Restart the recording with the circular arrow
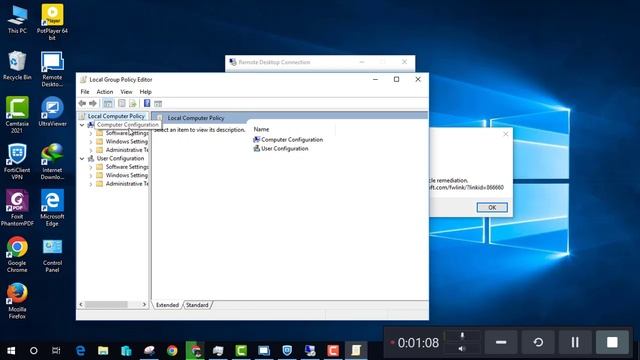This screenshot has height=360, width=640. tap(538, 342)
